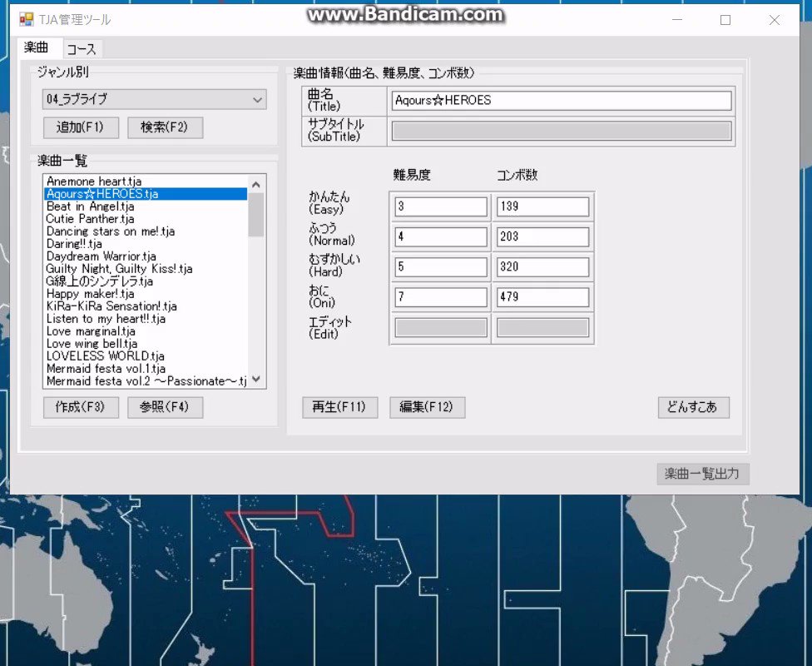This screenshot has width=812, height=666.
Task: Click the 追加(F1) button
Action: coord(81,127)
